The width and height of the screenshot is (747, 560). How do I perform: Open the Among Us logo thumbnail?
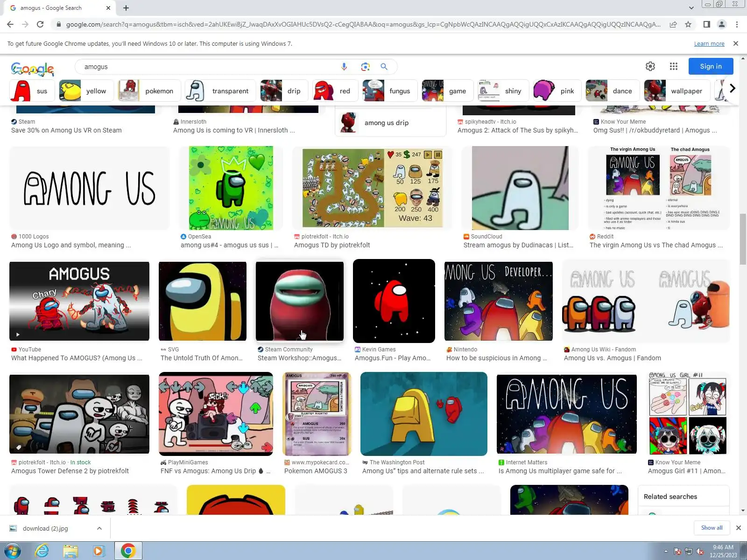pos(90,188)
